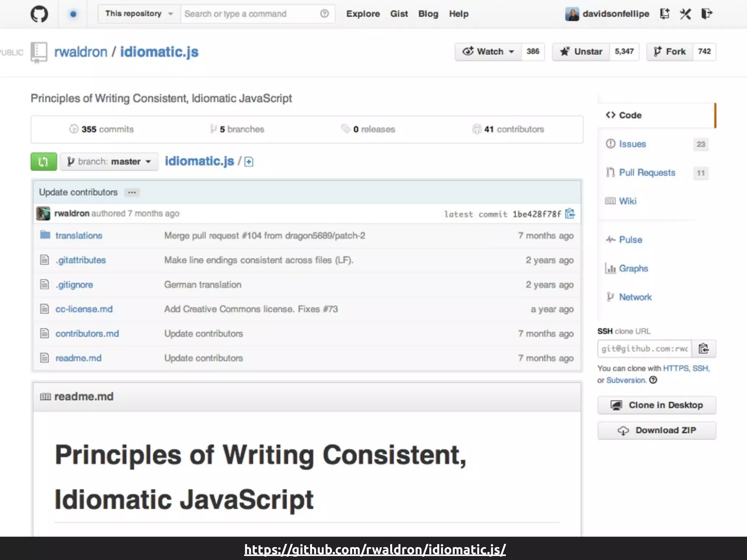Click the .gitattributes file icon
Viewport: 747px width, 560px height.
(44, 260)
